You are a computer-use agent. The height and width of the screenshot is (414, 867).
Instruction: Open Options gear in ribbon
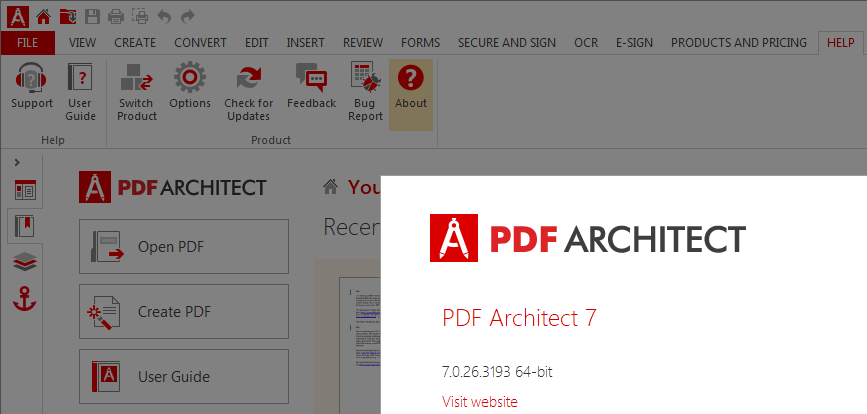coord(190,86)
